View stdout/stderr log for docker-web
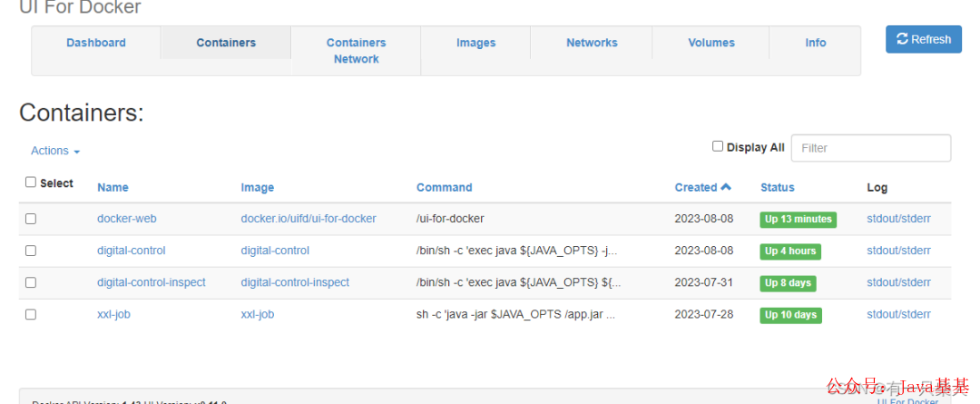This screenshot has width=980, height=404. tap(898, 219)
